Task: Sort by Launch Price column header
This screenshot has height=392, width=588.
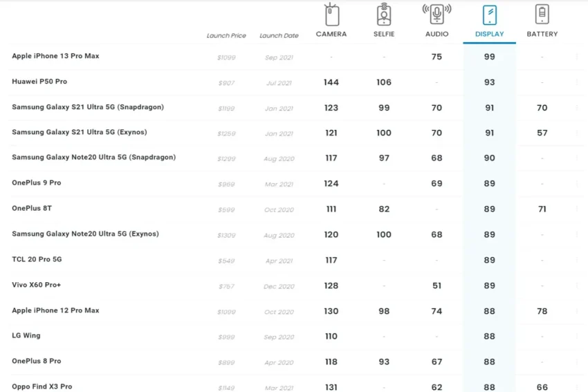Action: pyautogui.click(x=226, y=36)
